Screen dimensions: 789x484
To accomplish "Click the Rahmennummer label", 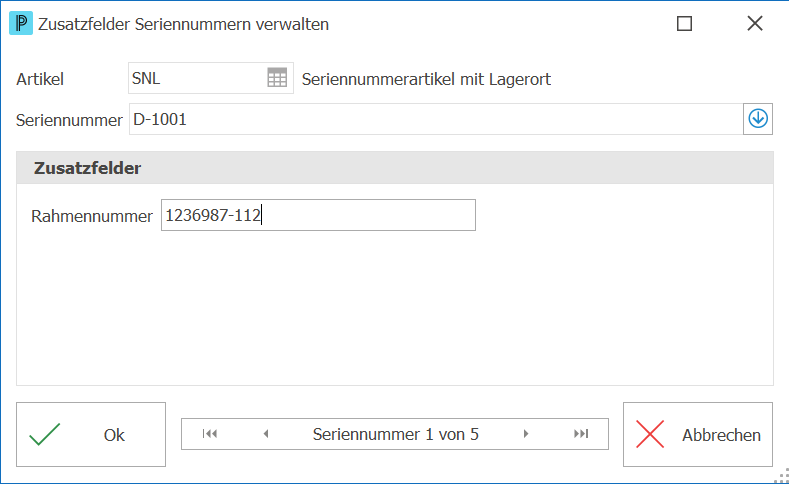I will [92, 216].
